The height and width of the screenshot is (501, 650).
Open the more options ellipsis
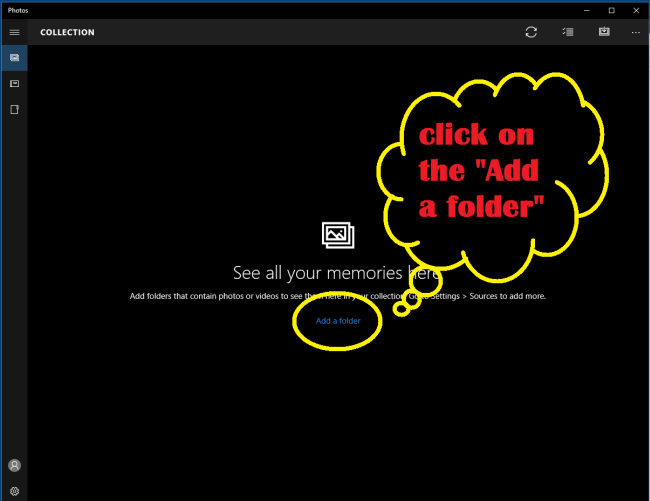635,32
